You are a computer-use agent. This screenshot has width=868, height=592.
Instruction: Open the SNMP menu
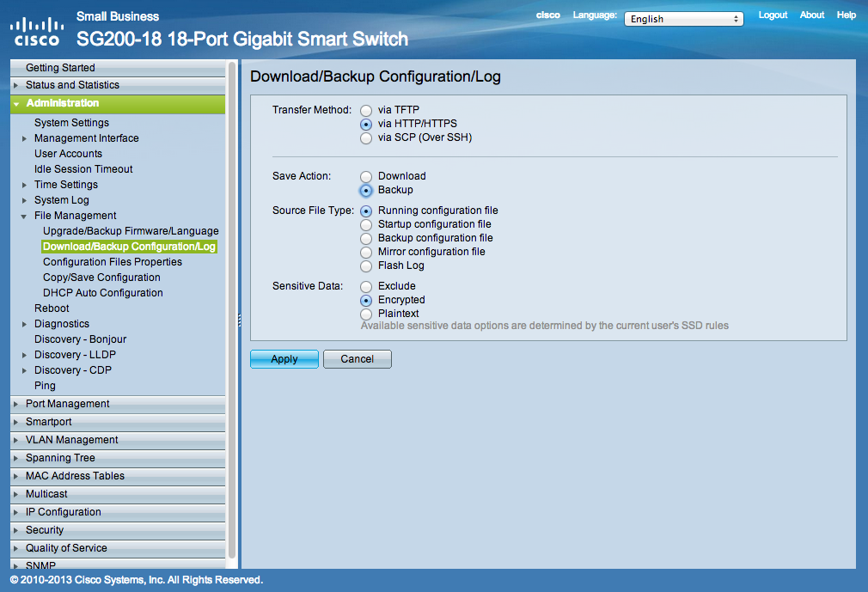click(118, 565)
